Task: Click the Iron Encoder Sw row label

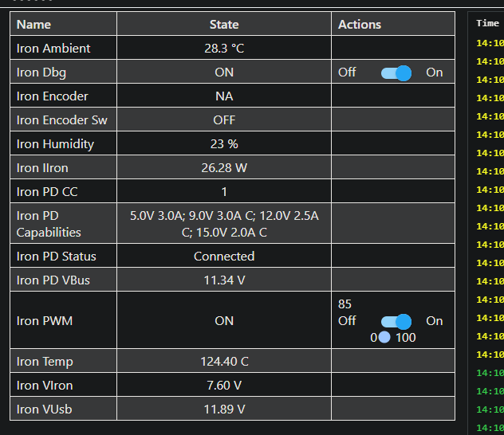Action: click(62, 120)
